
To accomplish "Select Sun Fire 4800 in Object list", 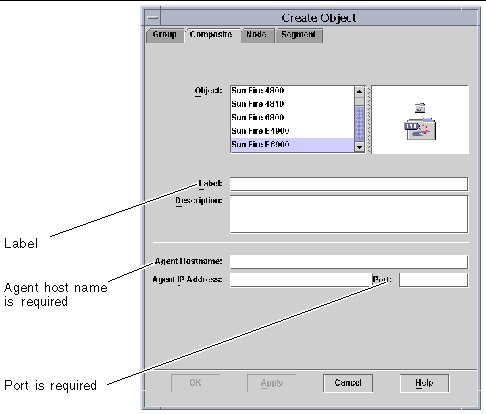I will (x=292, y=91).
